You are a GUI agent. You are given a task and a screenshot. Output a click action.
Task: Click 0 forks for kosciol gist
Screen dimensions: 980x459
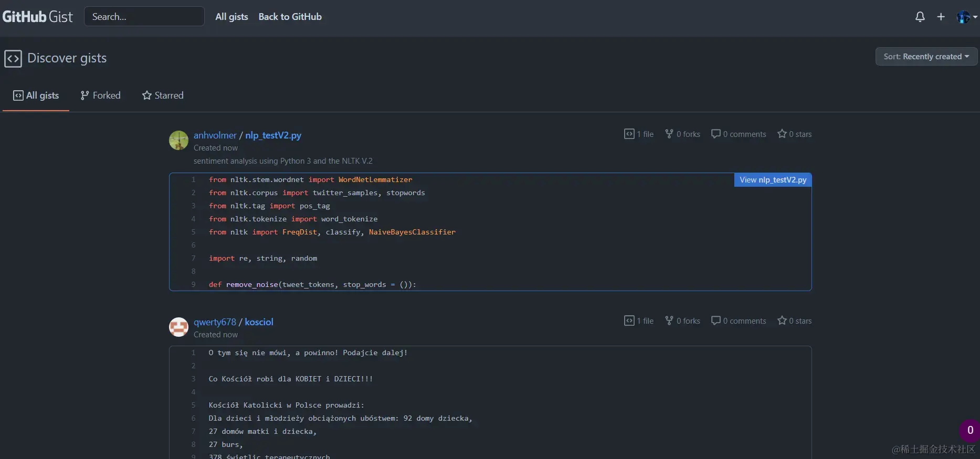pyautogui.click(x=682, y=321)
